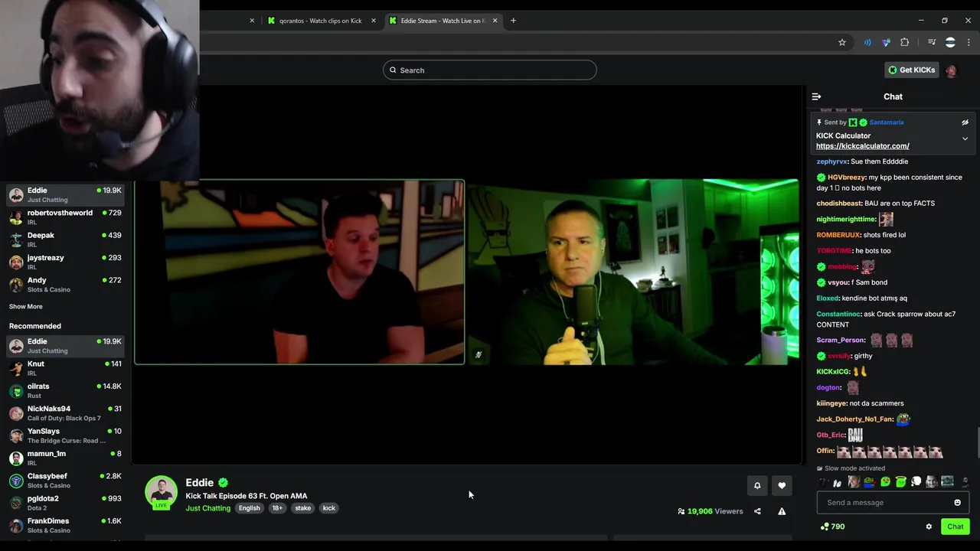Click Jack_Doherty_No1_Fan username in chat
The width and height of the screenshot is (980, 551).
tap(854, 419)
